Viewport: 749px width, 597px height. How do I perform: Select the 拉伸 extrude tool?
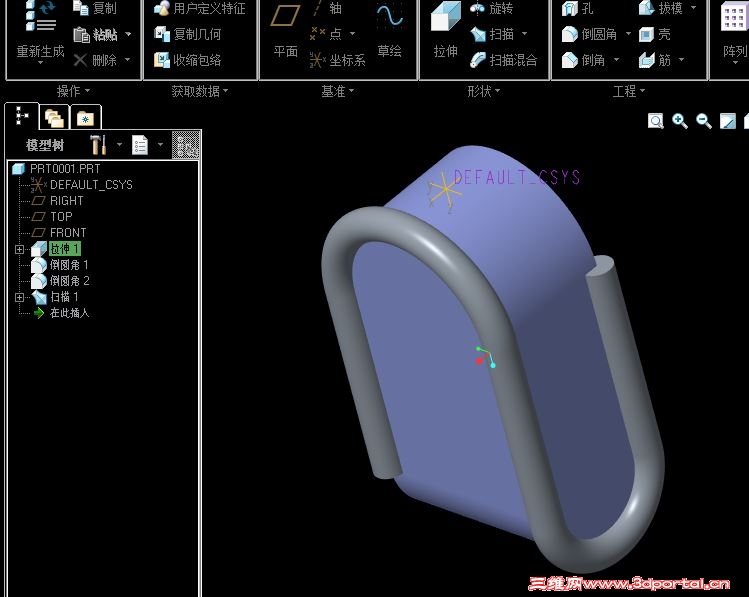click(x=445, y=30)
